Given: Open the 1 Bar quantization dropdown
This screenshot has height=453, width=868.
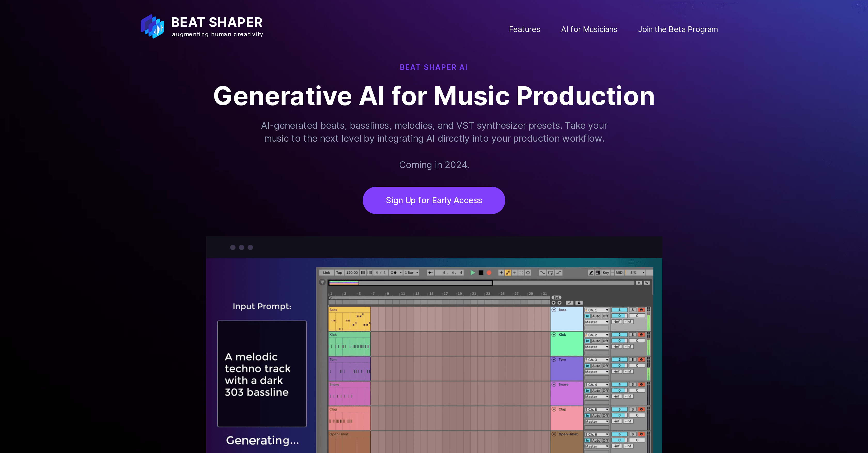Looking at the screenshot, I should [x=412, y=273].
